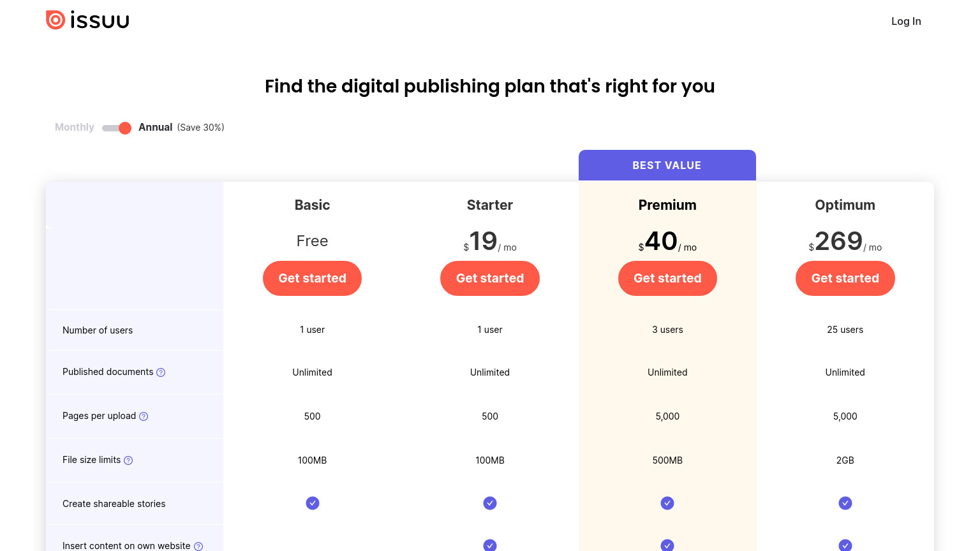Open Pages per upload help icon
Screen dimensions: 980x551
click(x=144, y=416)
